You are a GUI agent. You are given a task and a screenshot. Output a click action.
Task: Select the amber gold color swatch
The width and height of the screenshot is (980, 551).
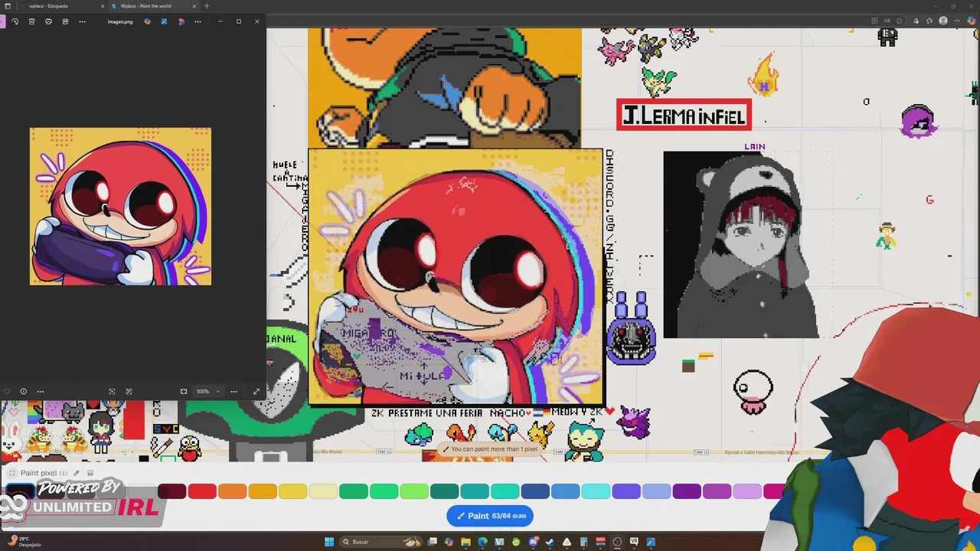[263, 491]
